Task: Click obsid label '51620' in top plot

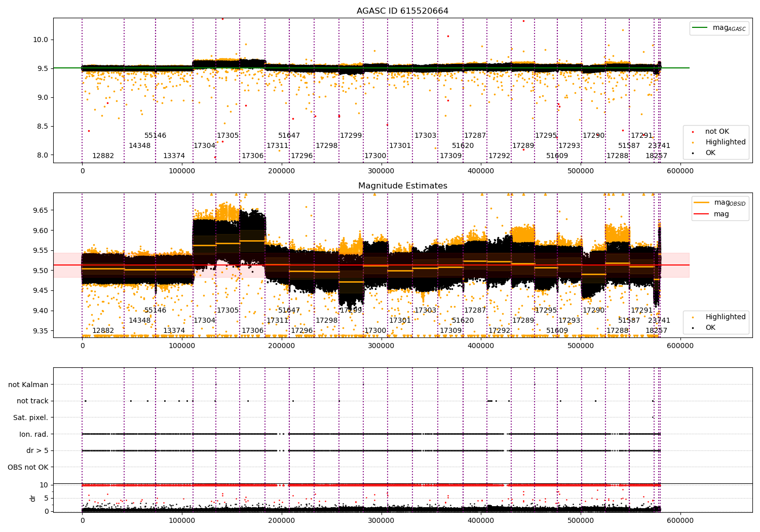Action: (x=463, y=146)
